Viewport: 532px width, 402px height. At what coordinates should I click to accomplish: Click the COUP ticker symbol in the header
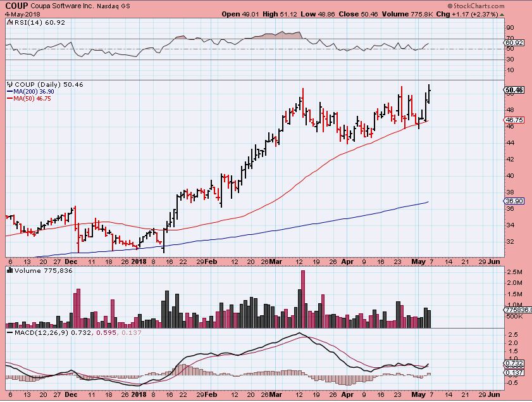(x=17, y=6)
